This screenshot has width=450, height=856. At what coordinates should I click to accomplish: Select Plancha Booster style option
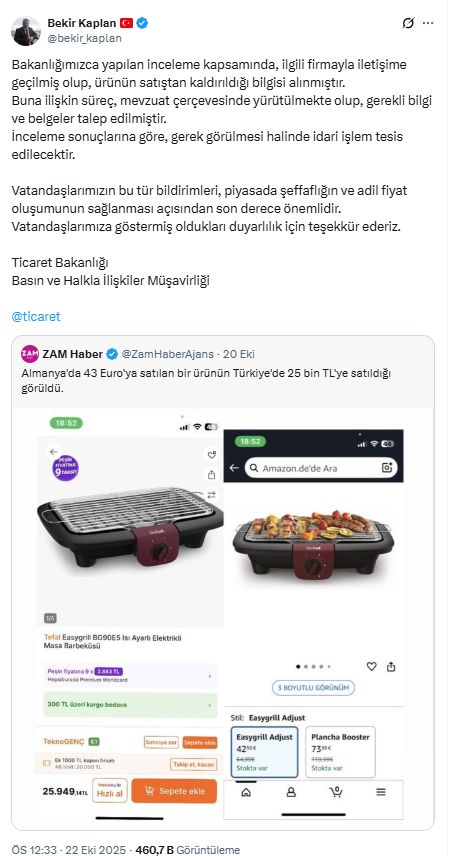[x=340, y=752]
